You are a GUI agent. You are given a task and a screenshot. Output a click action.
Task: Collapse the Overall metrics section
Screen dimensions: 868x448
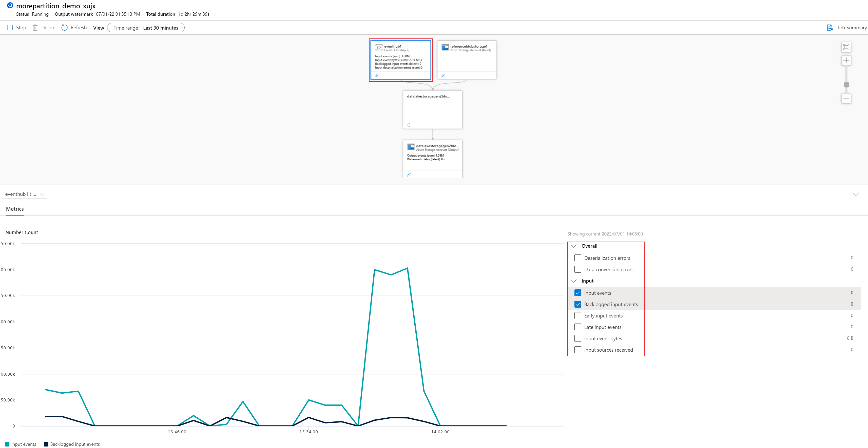click(x=573, y=246)
